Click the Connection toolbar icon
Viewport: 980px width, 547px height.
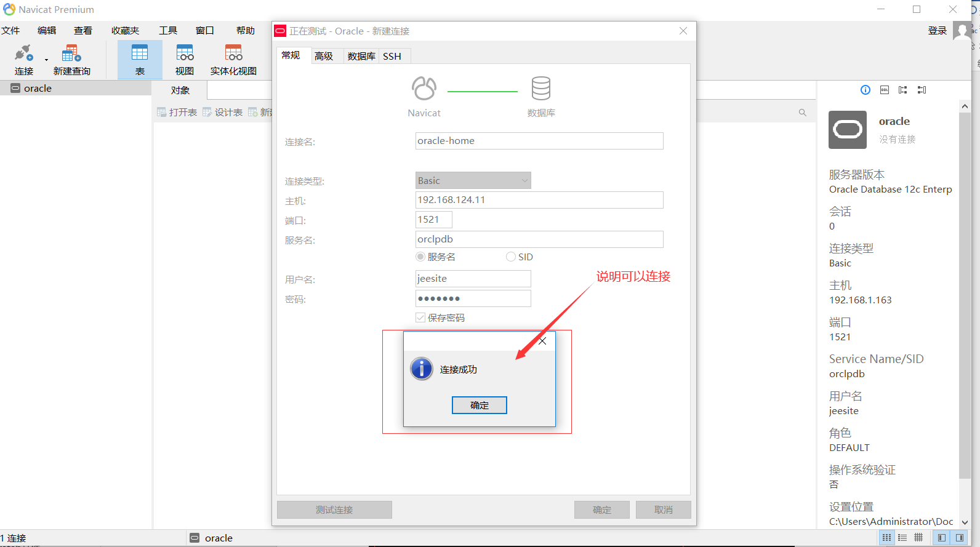24,60
